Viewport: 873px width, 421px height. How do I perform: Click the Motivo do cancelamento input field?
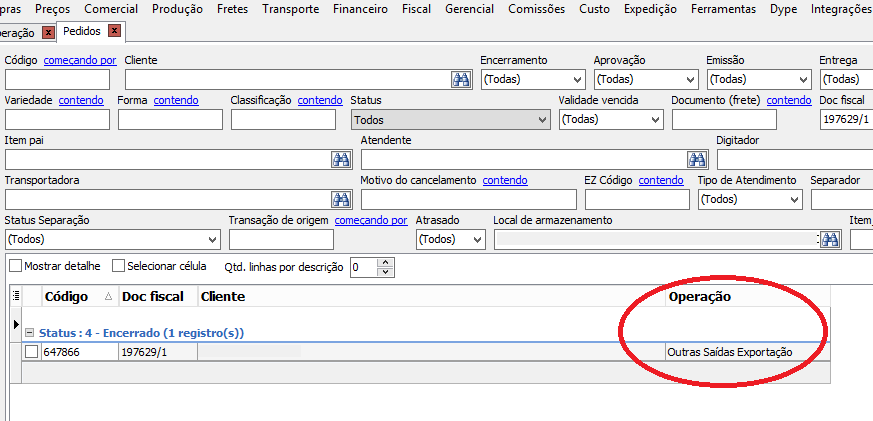point(469,199)
